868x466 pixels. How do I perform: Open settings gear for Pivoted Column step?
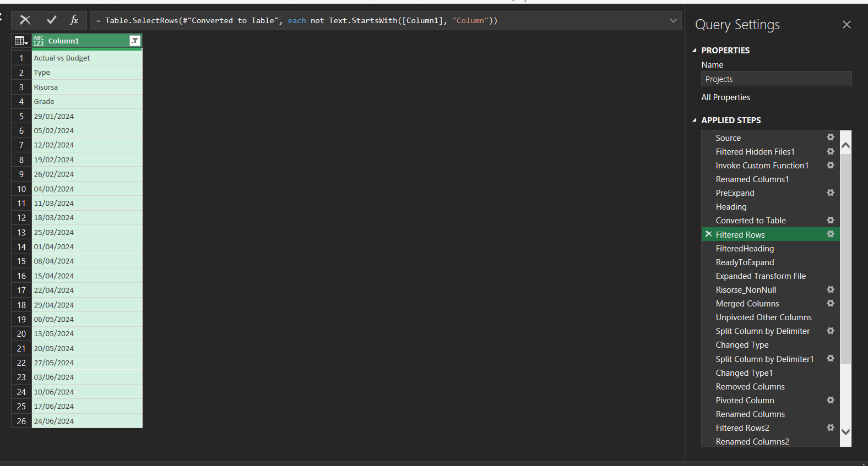pyautogui.click(x=831, y=400)
